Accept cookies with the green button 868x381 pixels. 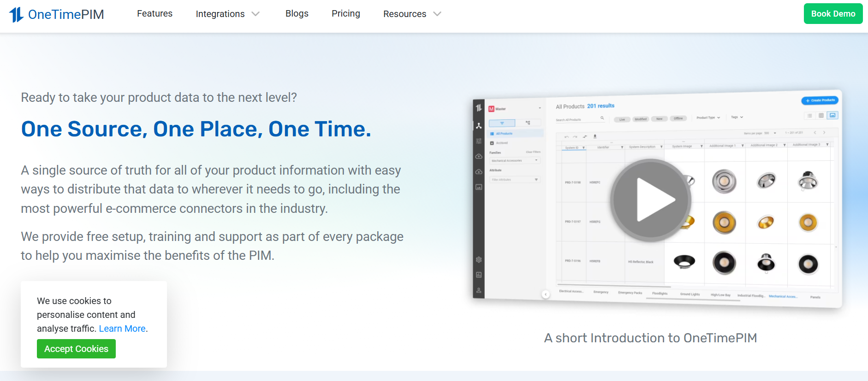tap(76, 349)
